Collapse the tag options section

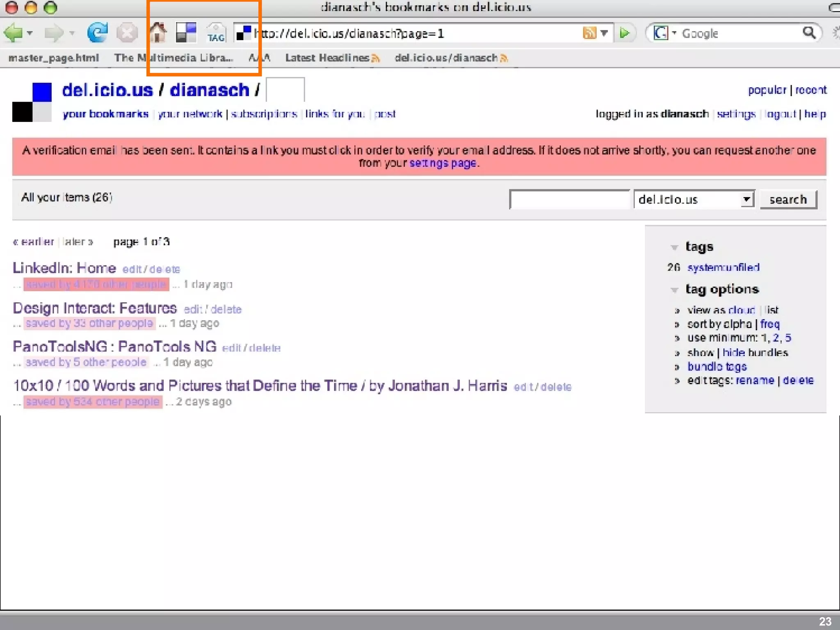[x=674, y=290]
